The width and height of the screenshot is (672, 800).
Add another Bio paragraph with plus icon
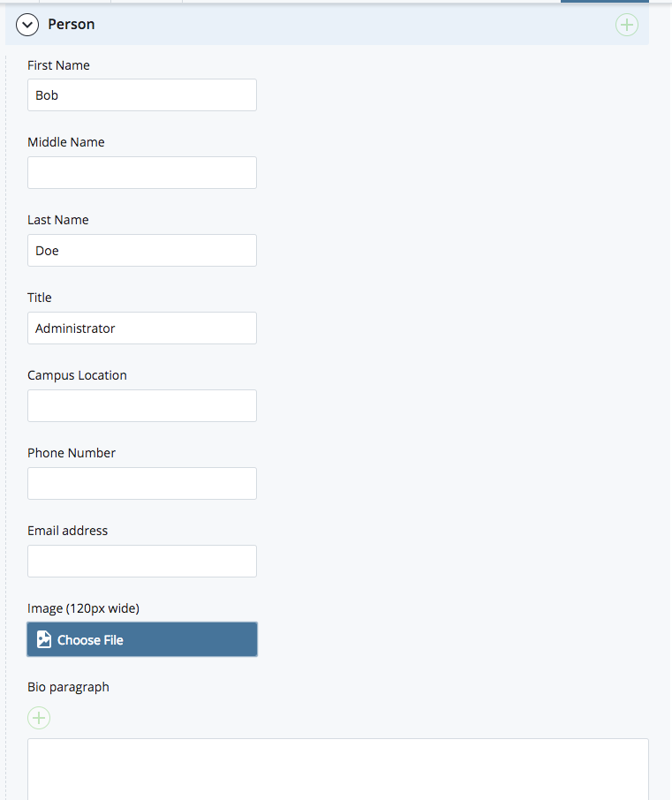tap(39, 718)
